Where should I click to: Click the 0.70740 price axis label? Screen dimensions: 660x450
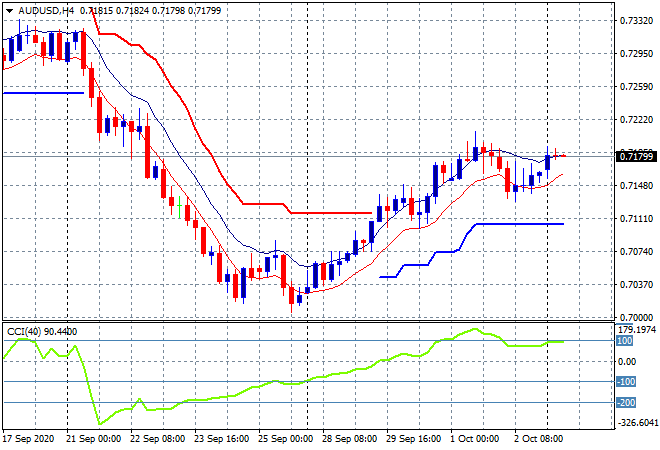point(636,251)
